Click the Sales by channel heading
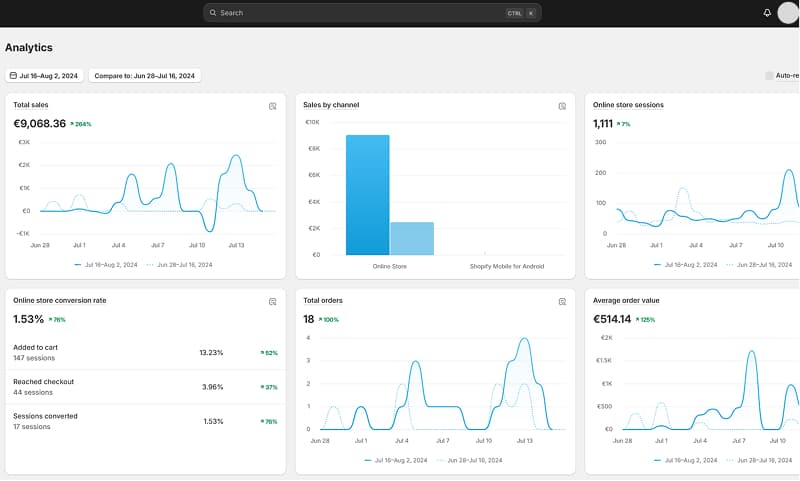 click(331, 105)
